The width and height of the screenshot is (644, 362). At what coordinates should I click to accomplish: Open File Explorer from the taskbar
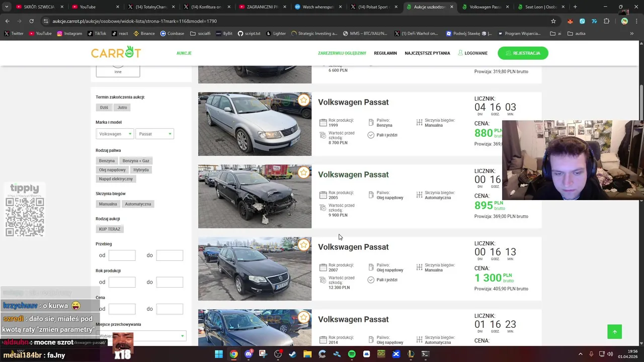[x=307, y=354]
